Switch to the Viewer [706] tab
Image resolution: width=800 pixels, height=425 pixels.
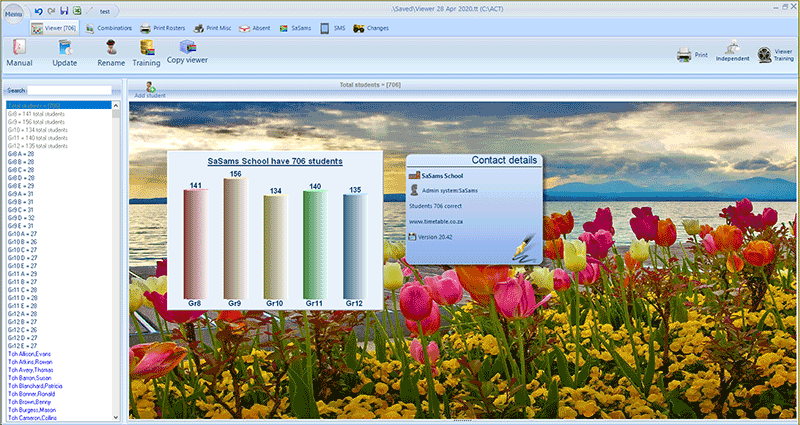(54, 29)
